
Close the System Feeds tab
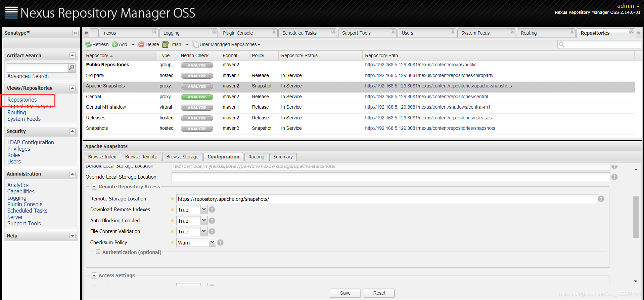(x=512, y=32)
